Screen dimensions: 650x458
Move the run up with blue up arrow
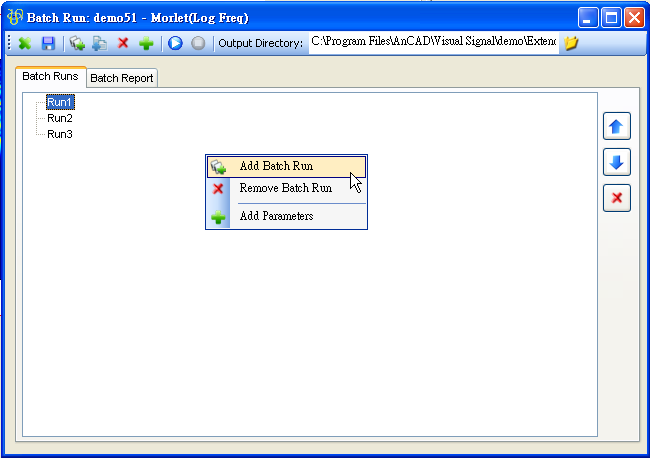click(x=617, y=127)
